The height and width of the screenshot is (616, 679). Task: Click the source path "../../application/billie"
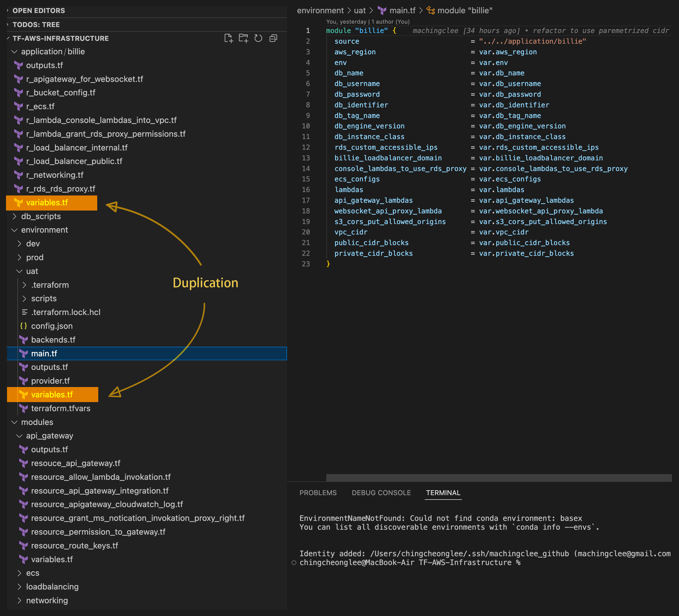532,41
